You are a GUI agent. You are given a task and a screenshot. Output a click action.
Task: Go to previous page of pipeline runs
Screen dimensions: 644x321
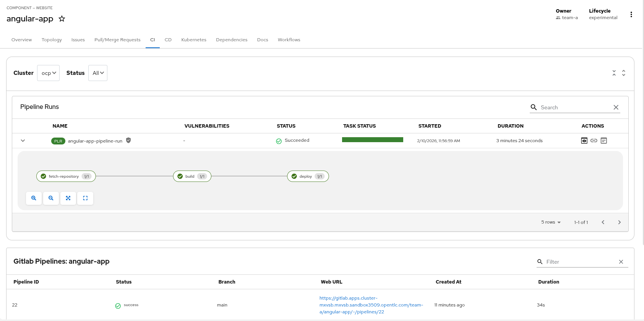pos(603,222)
